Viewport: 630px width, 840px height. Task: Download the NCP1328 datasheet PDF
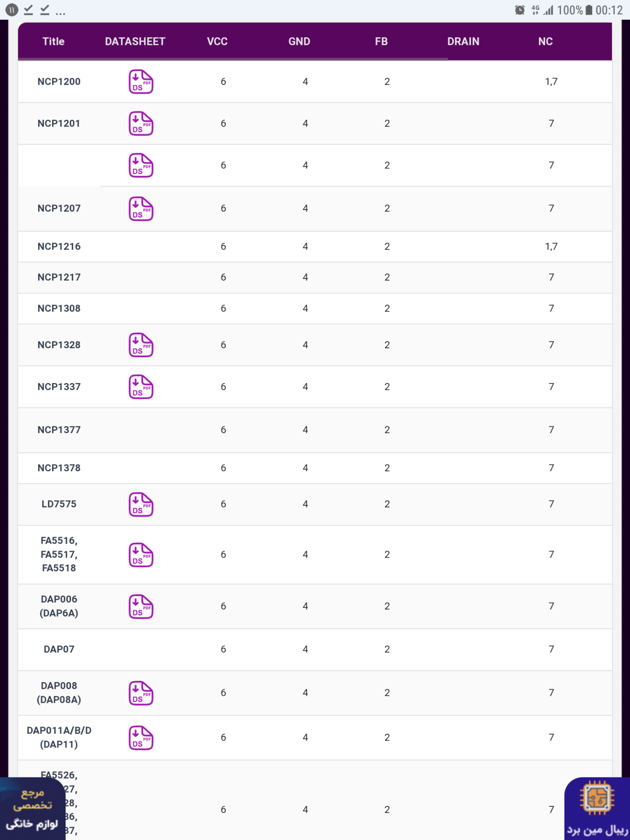pyautogui.click(x=141, y=345)
